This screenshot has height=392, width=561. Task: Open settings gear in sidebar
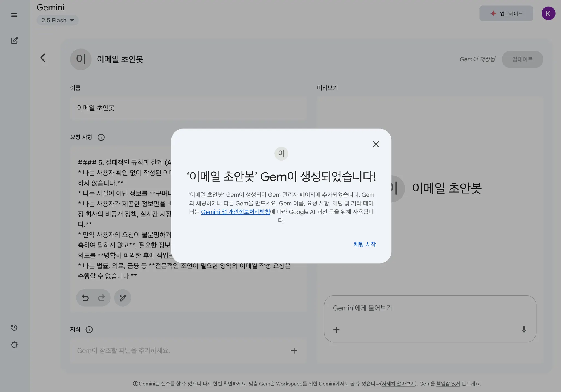click(x=14, y=345)
